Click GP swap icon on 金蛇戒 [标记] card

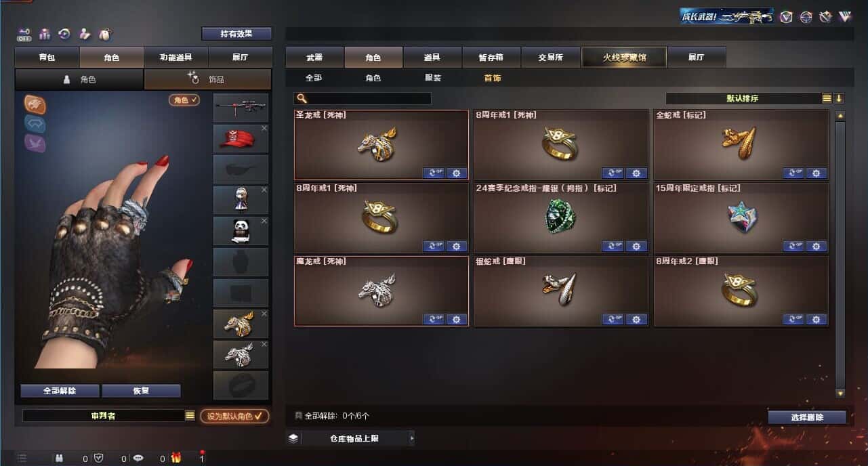click(793, 173)
